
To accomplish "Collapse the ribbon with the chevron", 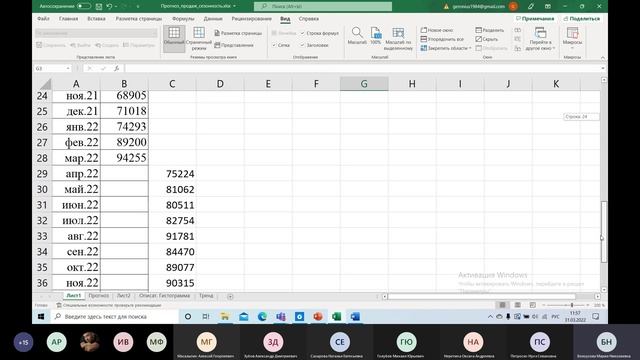I will (x=603, y=58).
